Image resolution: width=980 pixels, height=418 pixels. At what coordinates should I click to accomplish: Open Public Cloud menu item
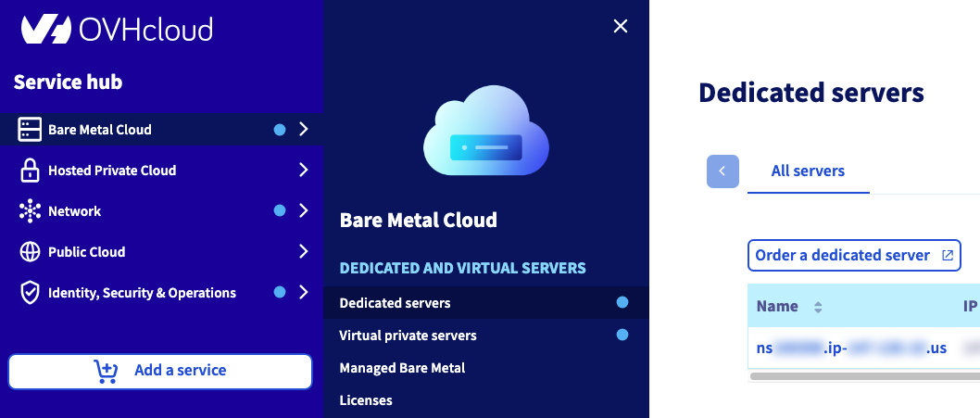click(x=161, y=251)
